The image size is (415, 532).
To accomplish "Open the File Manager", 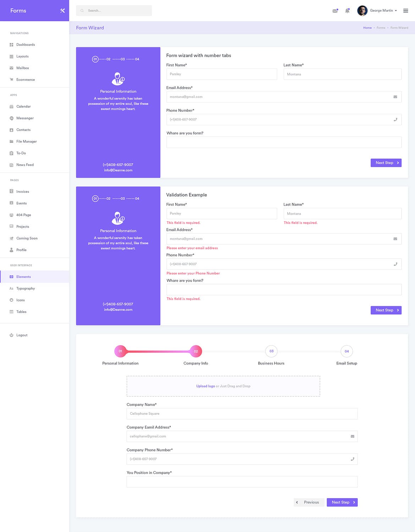I will tap(26, 141).
